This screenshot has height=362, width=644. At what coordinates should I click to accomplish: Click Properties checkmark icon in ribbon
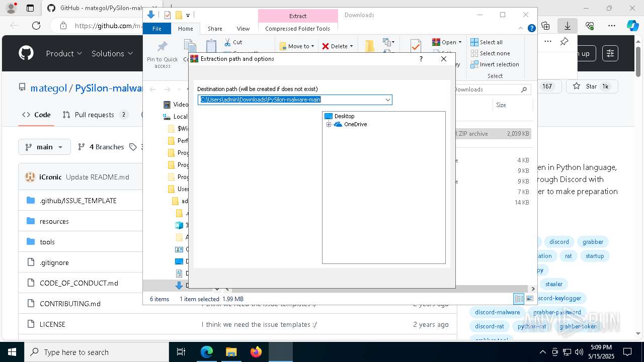[x=416, y=46]
